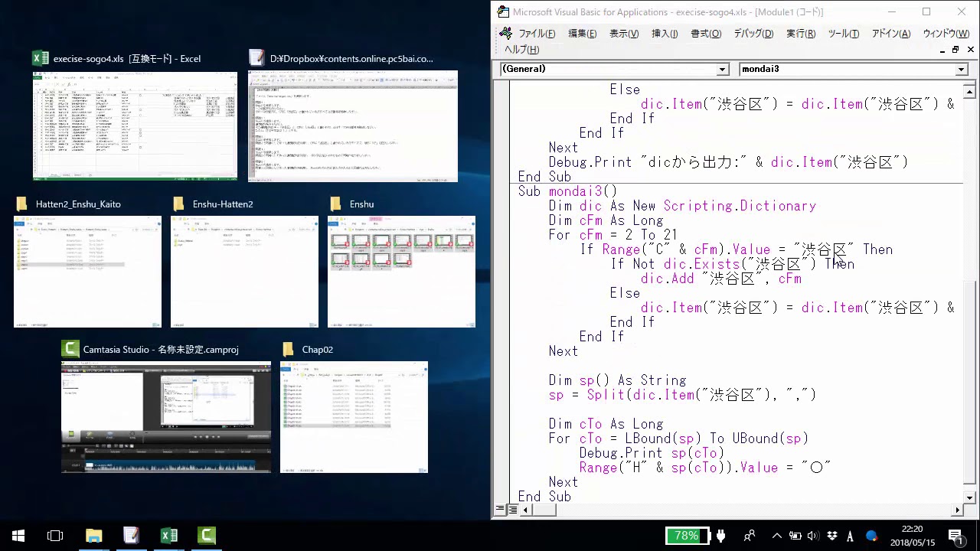Viewport: 980px width, 551px height.
Task: Open the 実行(R) menu
Action: click(800, 34)
